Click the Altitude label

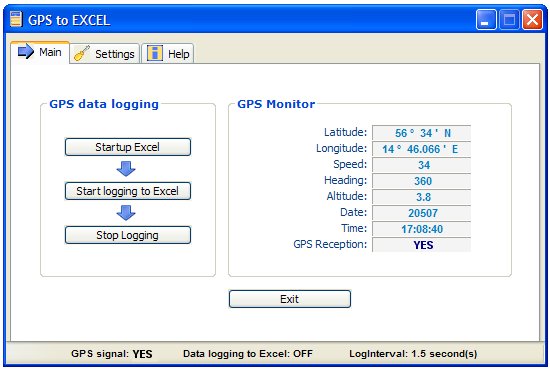[347, 196]
